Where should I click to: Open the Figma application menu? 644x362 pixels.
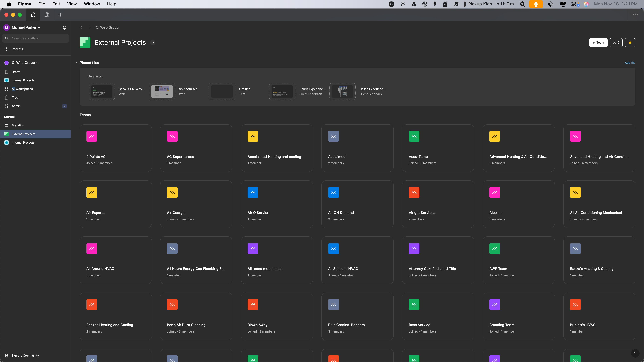click(x=24, y=4)
